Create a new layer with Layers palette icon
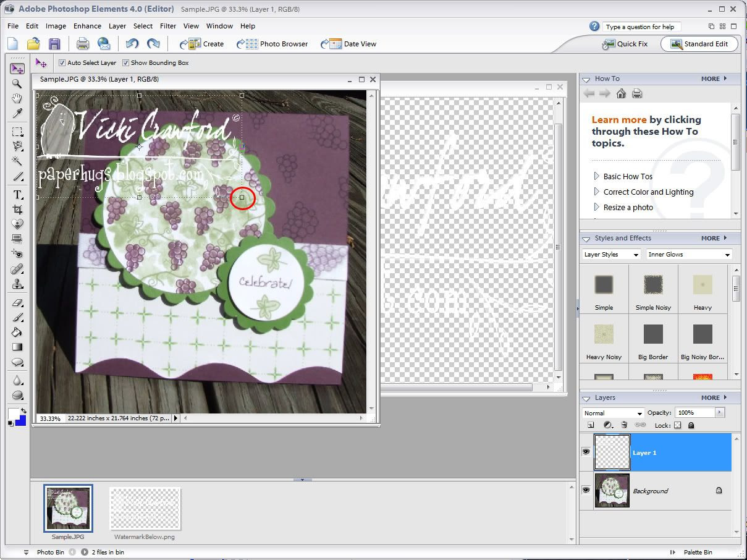Image resolution: width=747 pixels, height=560 pixels. point(591,425)
